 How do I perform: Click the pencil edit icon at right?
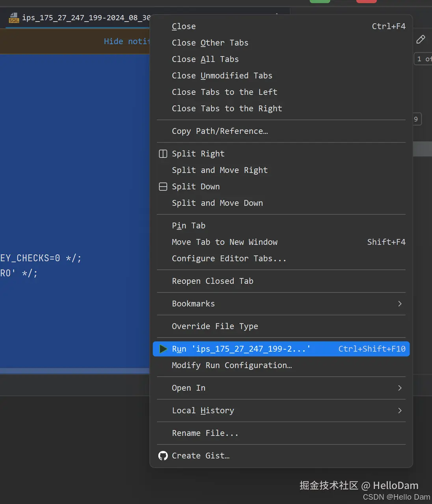point(421,39)
